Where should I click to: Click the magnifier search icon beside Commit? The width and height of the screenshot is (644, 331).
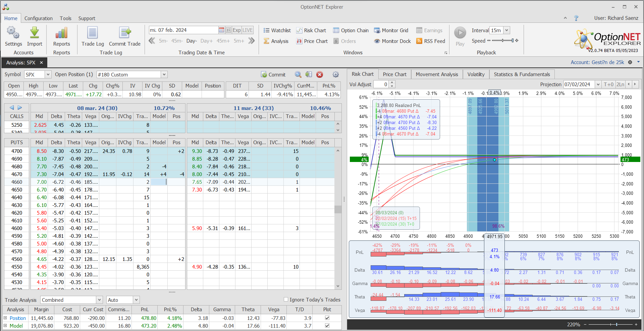(x=298, y=74)
